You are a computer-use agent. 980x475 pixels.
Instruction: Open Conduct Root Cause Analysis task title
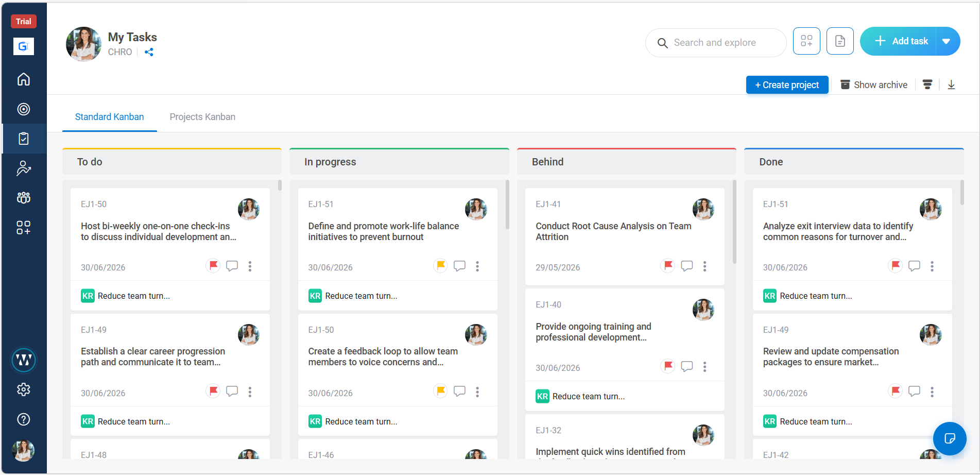(613, 231)
